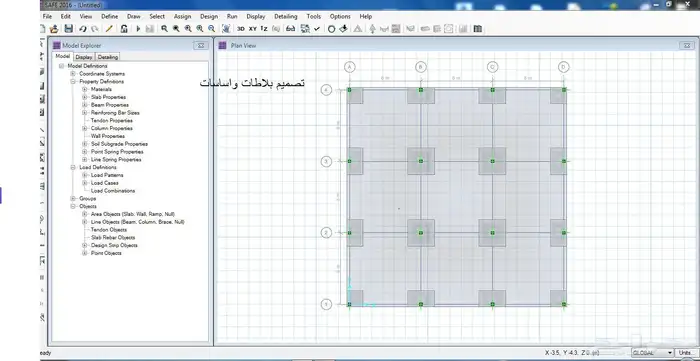Open the File menu
This screenshot has height=361, width=700.
point(47,16)
